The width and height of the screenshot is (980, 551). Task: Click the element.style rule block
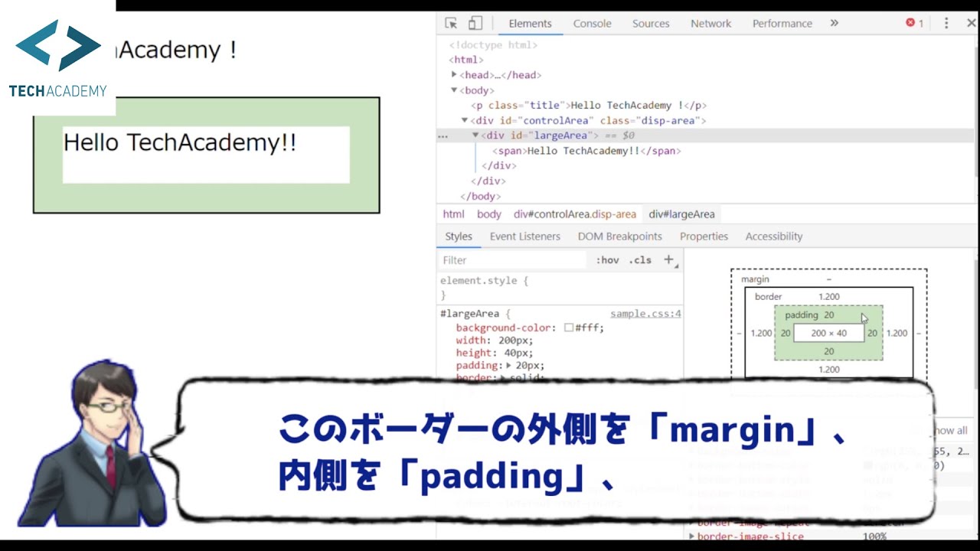(560, 288)
